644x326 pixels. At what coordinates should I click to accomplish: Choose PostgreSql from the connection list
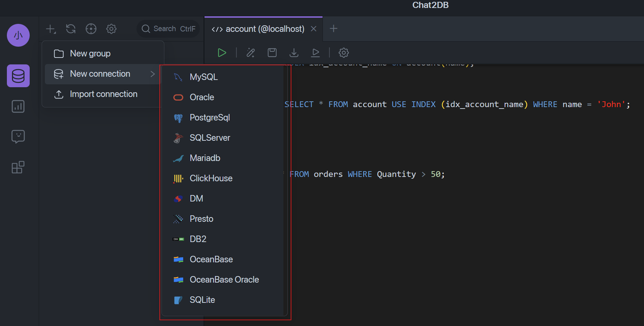[209, 118]
